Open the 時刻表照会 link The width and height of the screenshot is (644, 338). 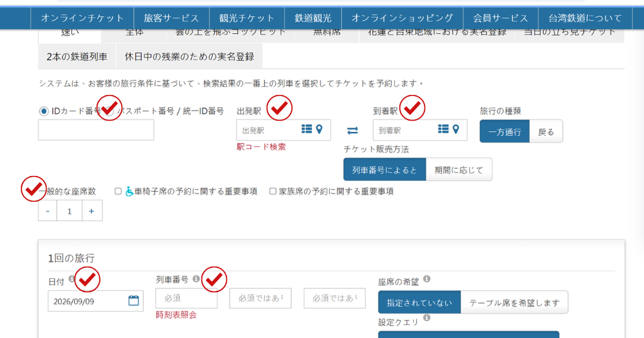[x=176, y=315]
